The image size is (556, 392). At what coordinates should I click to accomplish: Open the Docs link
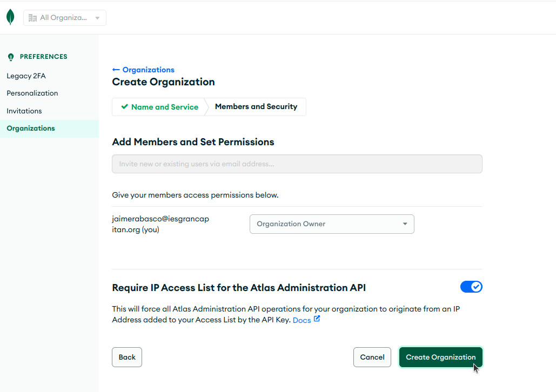(x=302, y=320)
